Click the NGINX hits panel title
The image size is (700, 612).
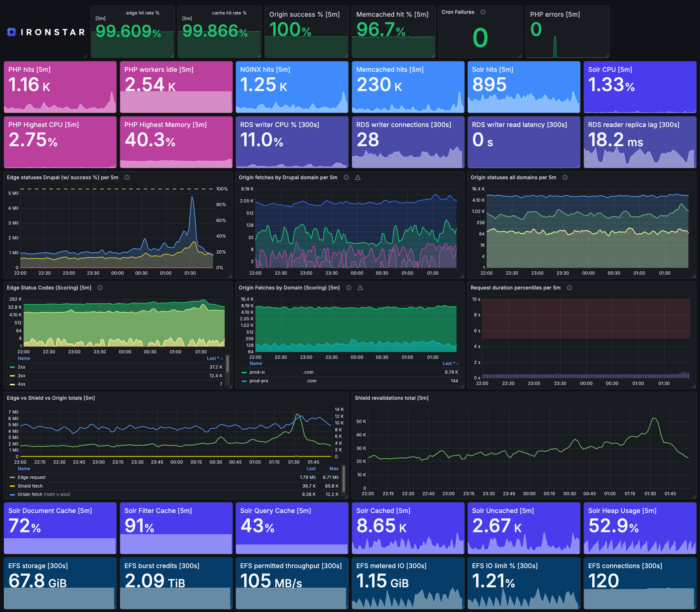coord(265,69)
